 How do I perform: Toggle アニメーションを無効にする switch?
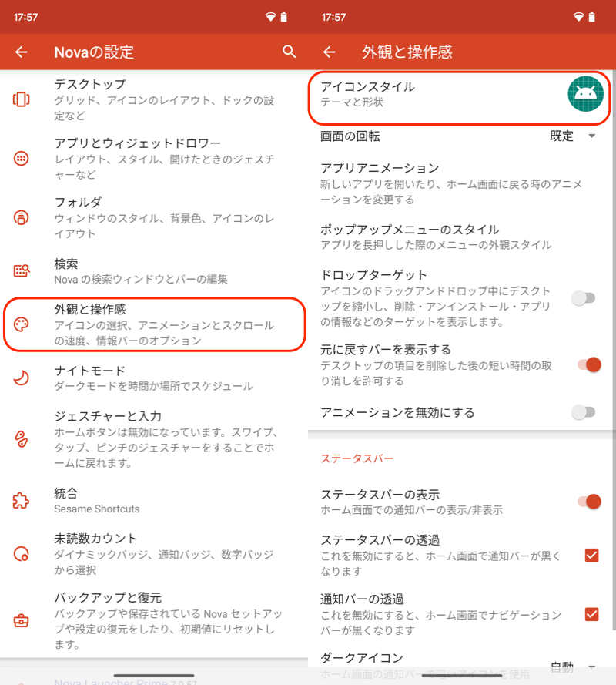pos(584,412)
